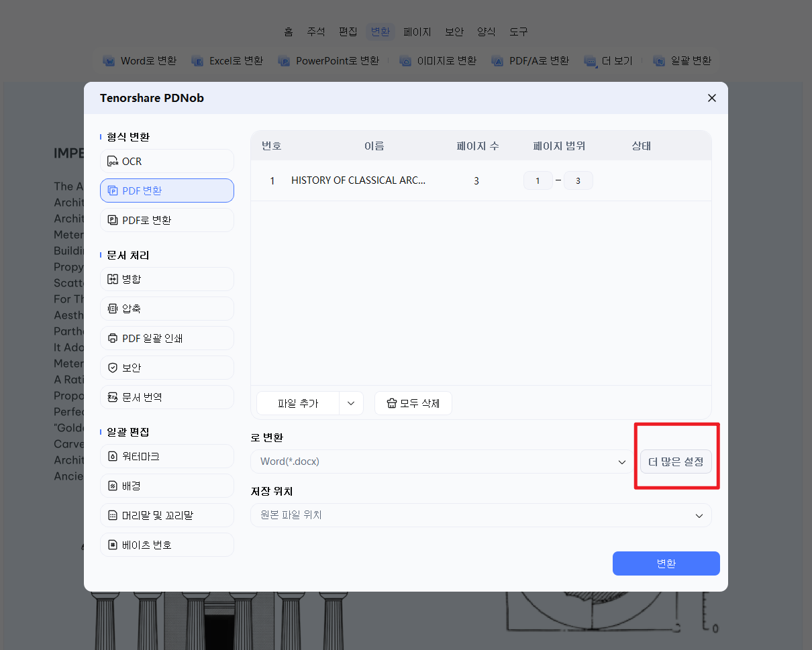Viewport: 812px width, 650px height.
Task: Expand the 파일 추가 dropdown arrow
Action: point(351,403)
